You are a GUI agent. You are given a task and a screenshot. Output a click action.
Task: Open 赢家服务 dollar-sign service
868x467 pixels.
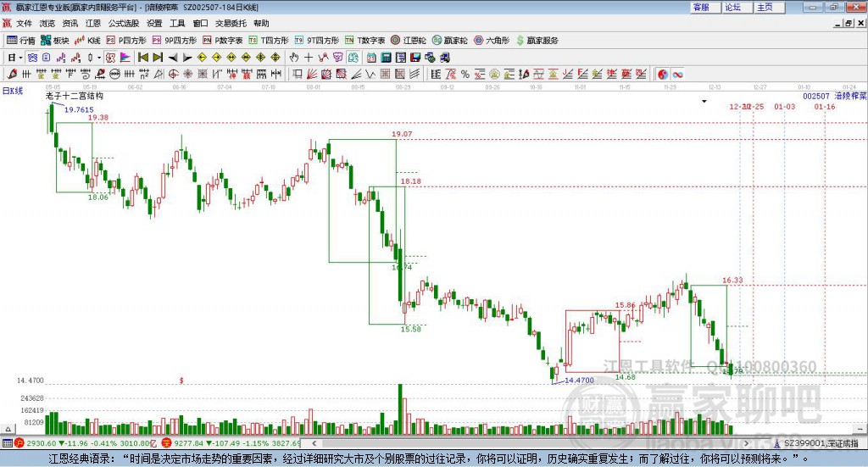point(537,41)
